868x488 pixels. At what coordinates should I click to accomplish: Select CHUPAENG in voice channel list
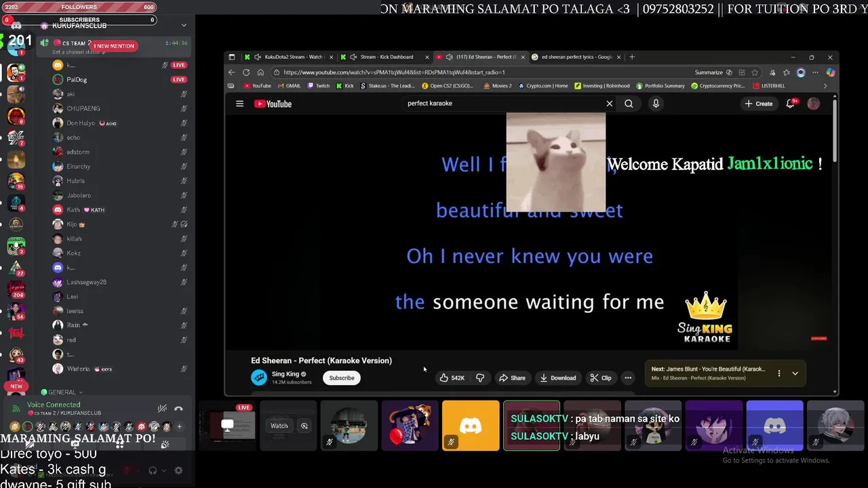click(83, 108)
